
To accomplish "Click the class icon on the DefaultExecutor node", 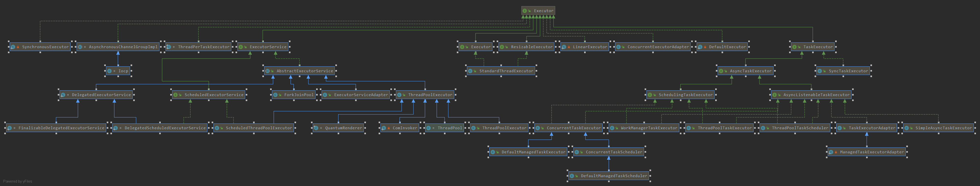I will tap(700, 47).
